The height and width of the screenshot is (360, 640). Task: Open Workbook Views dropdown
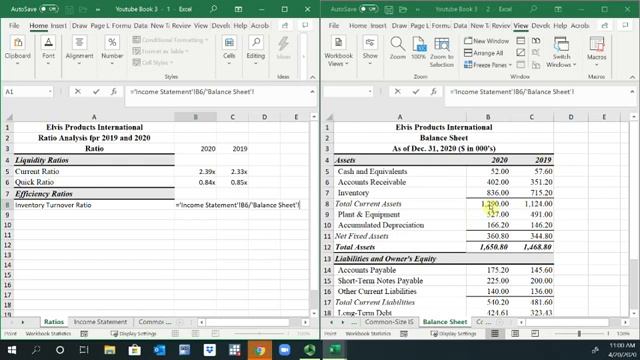pyautogui.click(x=338, y=52)
